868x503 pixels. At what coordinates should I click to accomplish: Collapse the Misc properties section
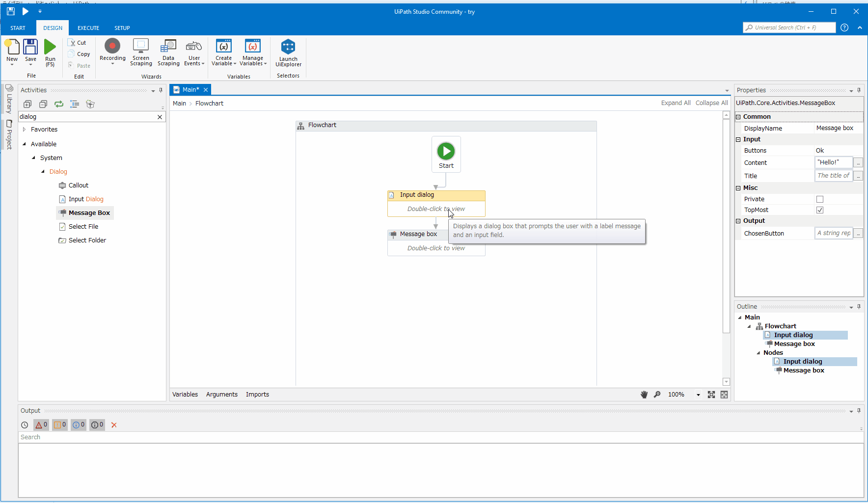click(x=738, y=188)
